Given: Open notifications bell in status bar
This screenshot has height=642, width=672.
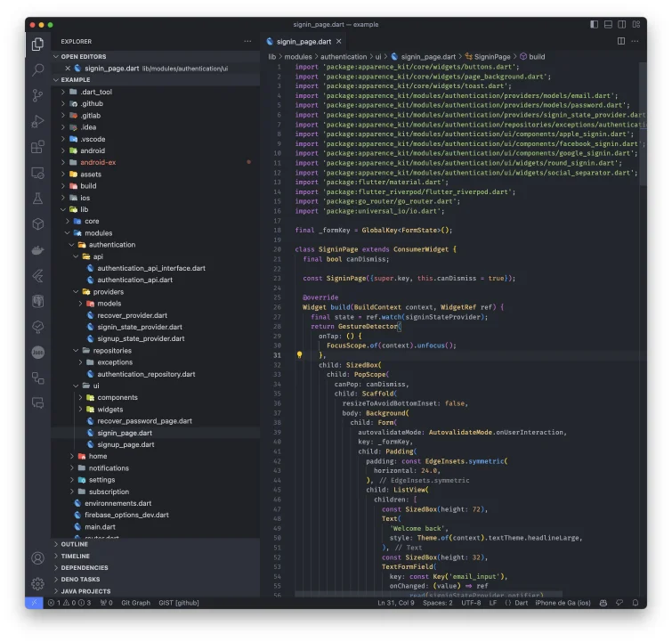Looking at the screenshot, I should coord(636,603).
